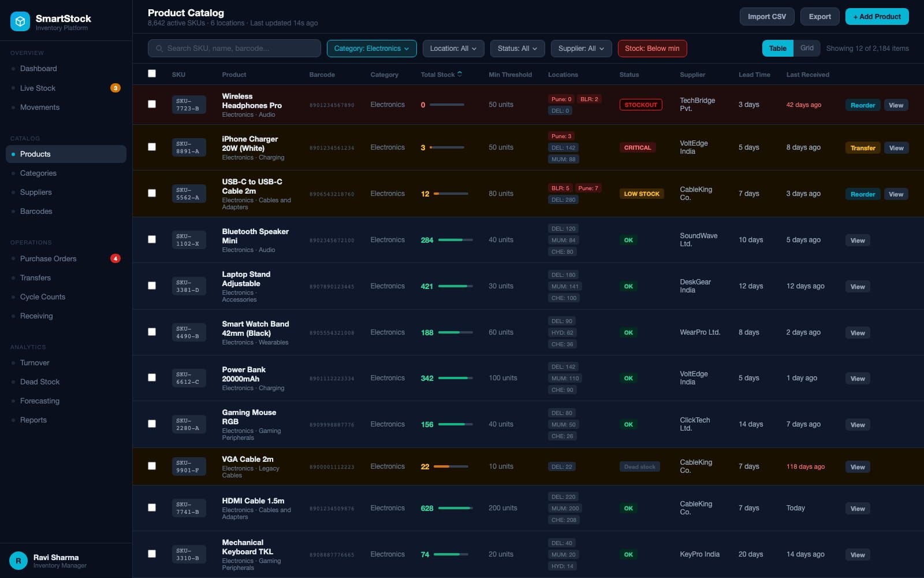This screenshot has height=578, width=924.
Task: Toggle the Stock: Below min filter
Action: point(652,49)
